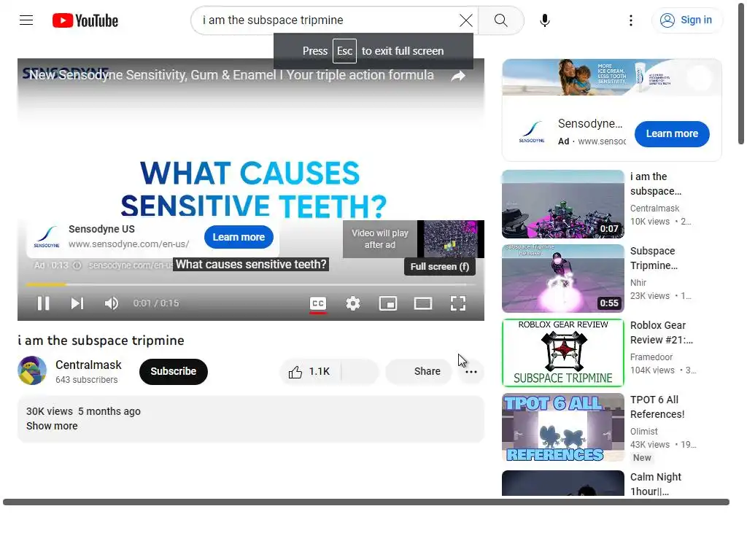
Task: Open the three-dot settings menu in header
Action: pyautogui.click(x=631, y=20)
